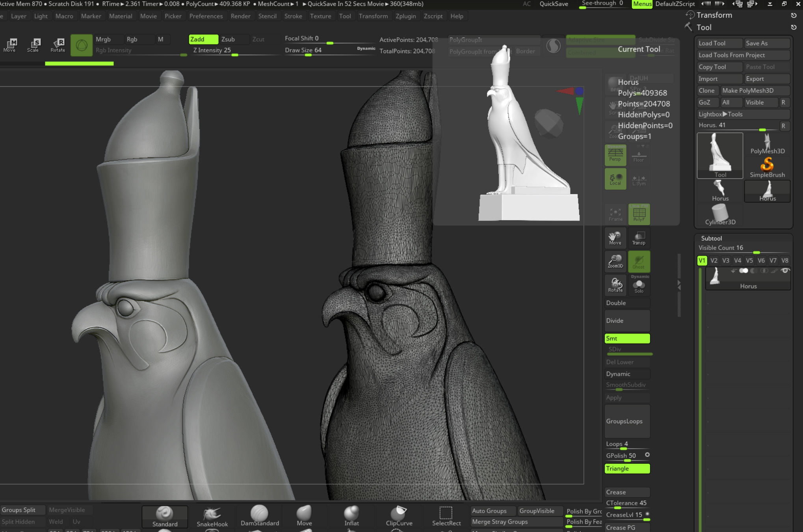Toggle the Ghost transparency icon
The height and width of the screenshot is (532, 803).
[639, 262]
